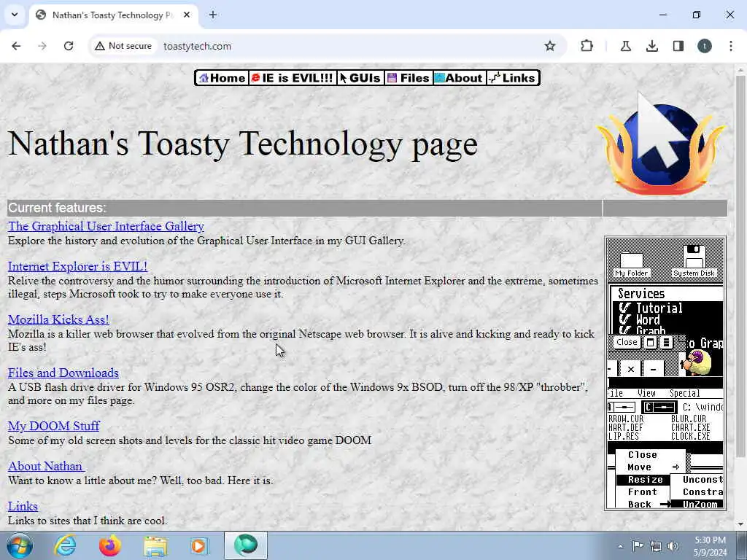
Task: Launch Internet Explorer from taskbar
Action: pos(65,545)
